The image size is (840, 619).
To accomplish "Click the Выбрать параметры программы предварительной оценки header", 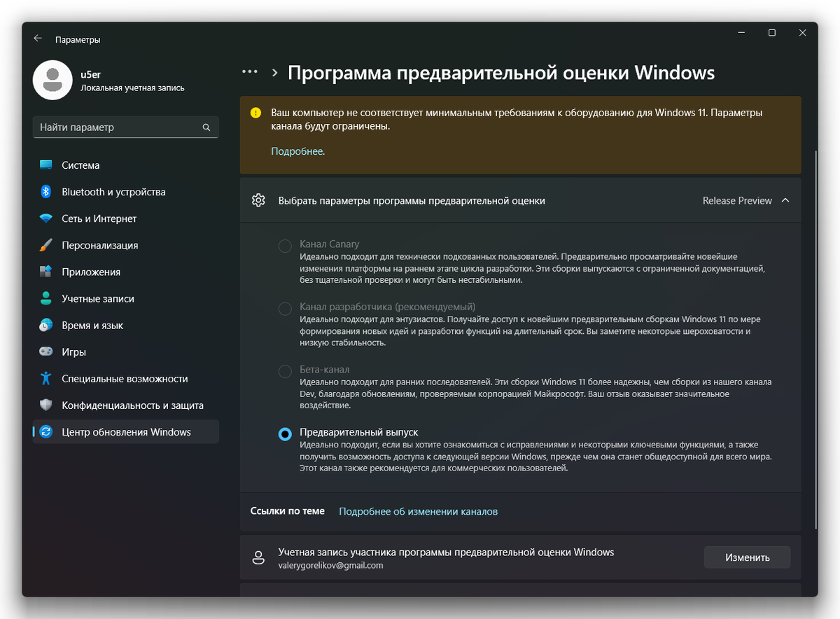I will tap(520, 200).
